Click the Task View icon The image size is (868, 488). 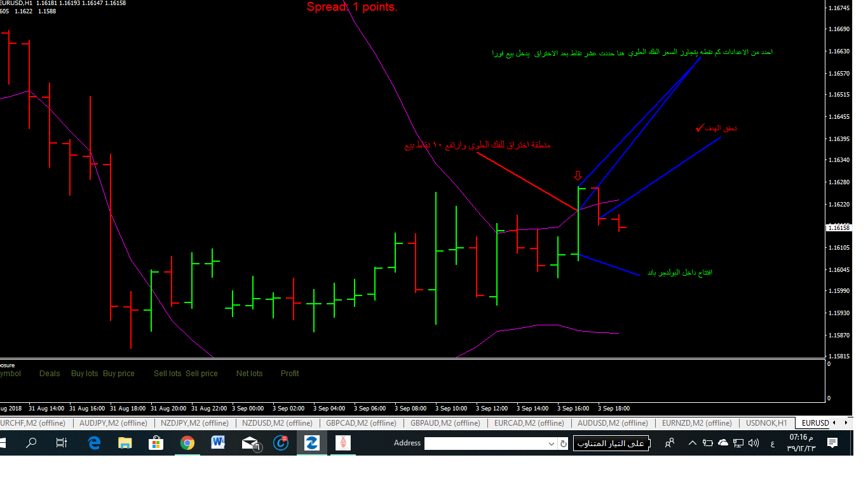tap(61, 443)
